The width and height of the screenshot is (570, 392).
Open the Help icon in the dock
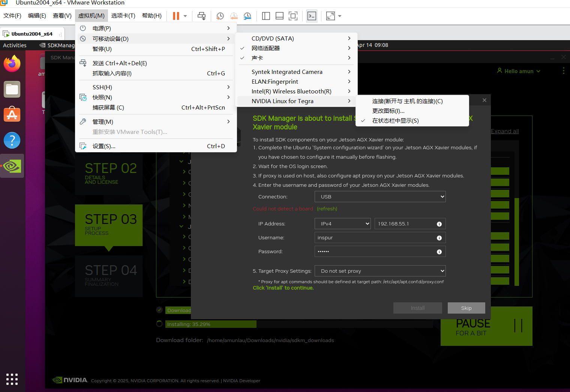coord(12,140)
